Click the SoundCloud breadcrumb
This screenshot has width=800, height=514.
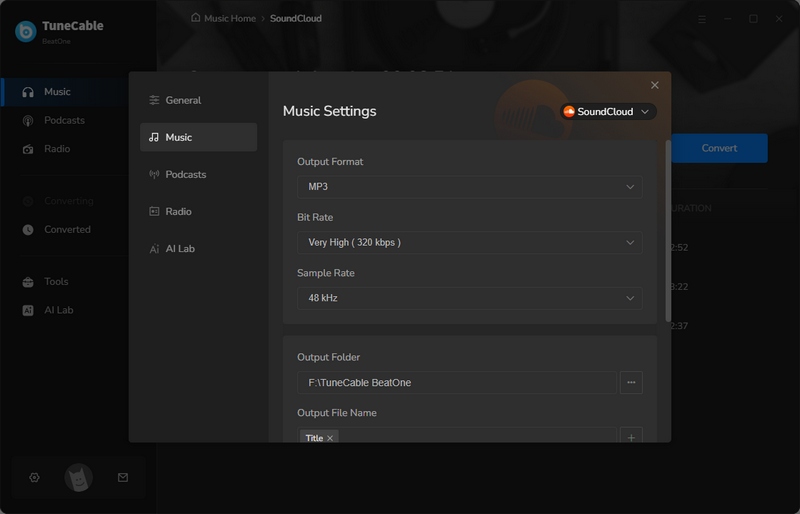click(x=296, y=18)
